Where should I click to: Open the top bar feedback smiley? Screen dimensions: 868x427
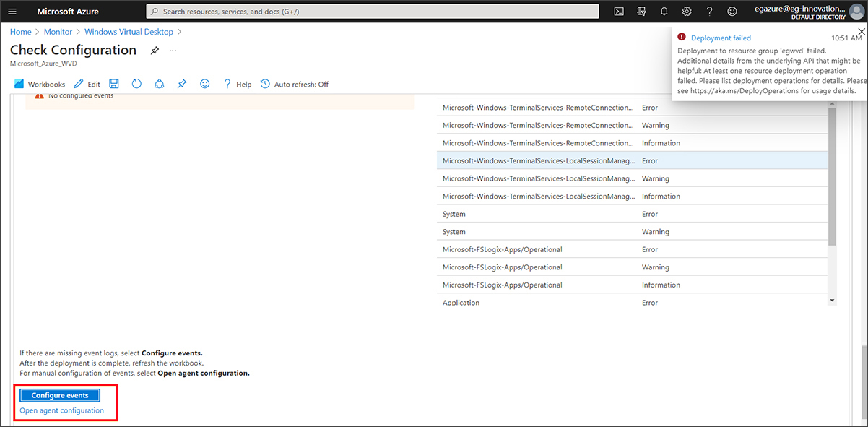(732, 12)
